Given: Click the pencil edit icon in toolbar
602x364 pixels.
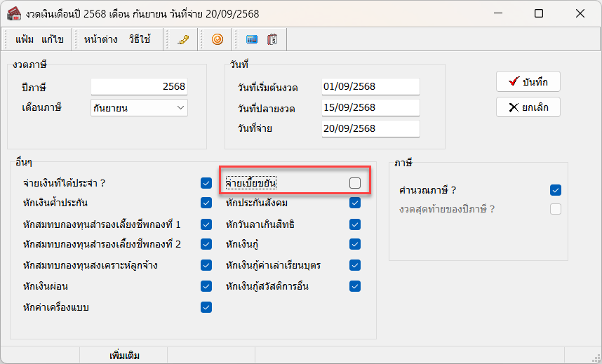Looking at the screenshot, I should 184,40.
